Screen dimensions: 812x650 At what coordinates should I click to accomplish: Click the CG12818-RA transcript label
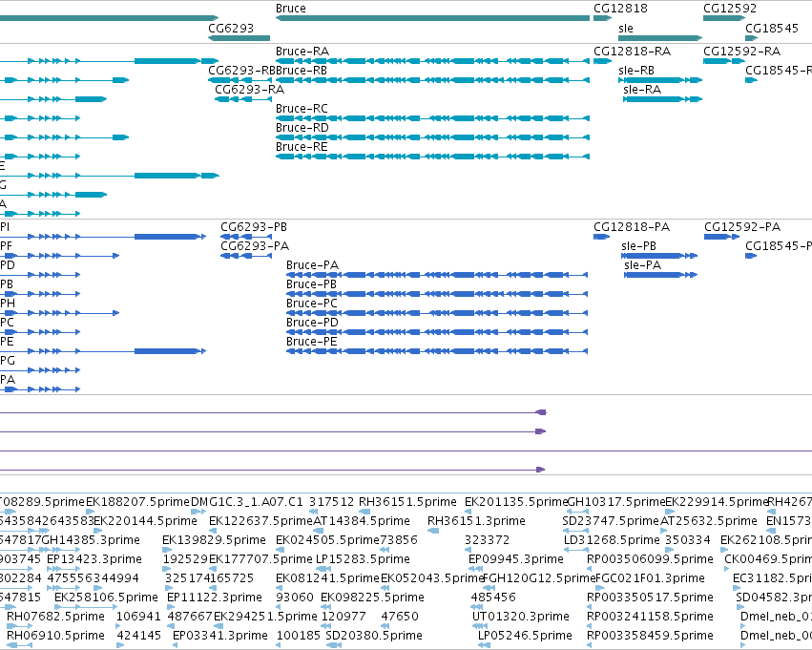633,52
